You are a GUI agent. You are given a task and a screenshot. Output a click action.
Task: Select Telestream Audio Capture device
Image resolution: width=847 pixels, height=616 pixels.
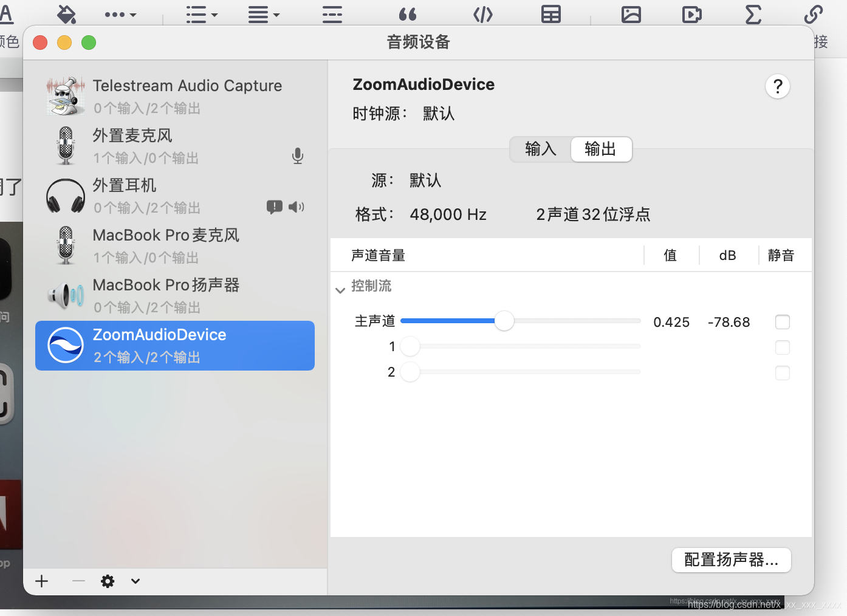pyautogui.click(x=175, y=96)
